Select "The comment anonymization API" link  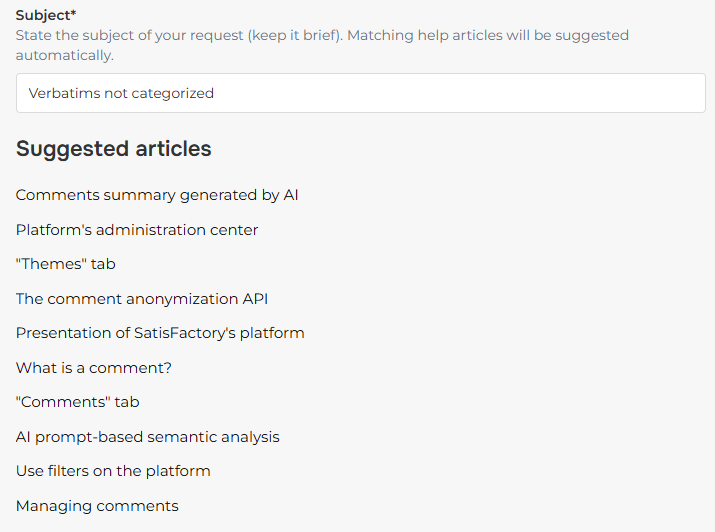tap(142, 299)
